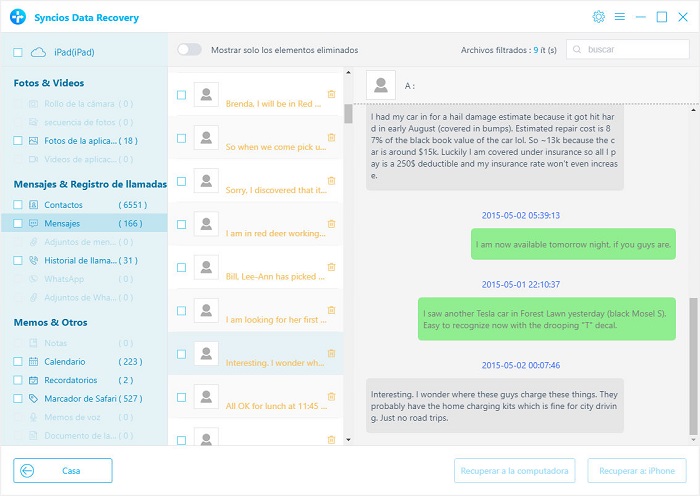Click timestamp 2015-05-02 05:39:13
The width and height of the screenshot is (700, 496).
(x=521, y=215)
